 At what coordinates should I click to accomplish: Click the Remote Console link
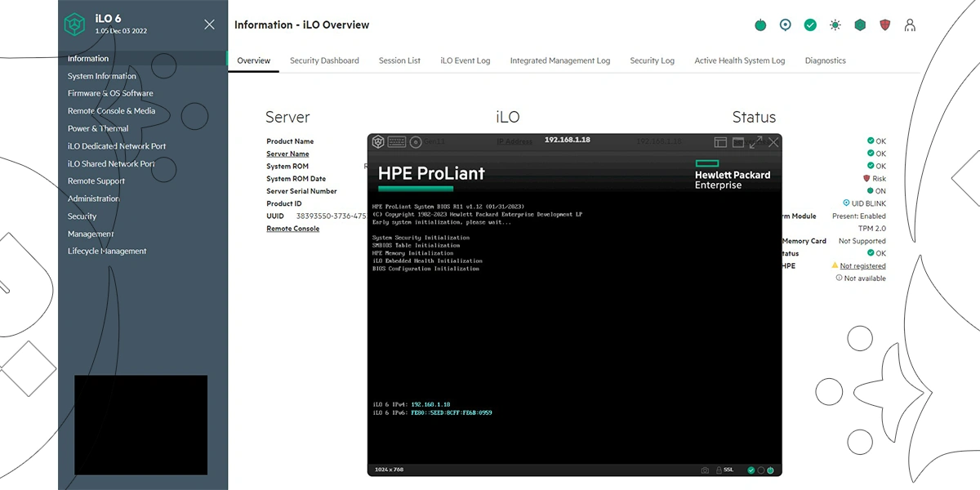coord(292,229)
